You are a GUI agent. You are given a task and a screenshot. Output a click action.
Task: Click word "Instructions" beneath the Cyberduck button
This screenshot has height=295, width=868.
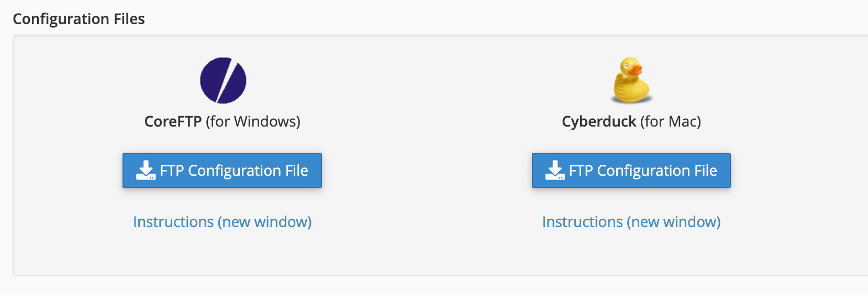[x=583, y=222]
